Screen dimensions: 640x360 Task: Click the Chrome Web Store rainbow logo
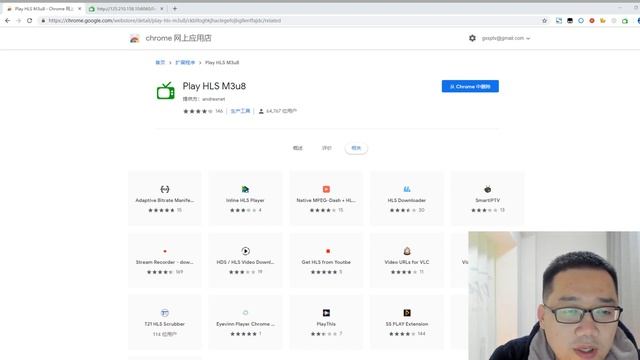(134, 39)
